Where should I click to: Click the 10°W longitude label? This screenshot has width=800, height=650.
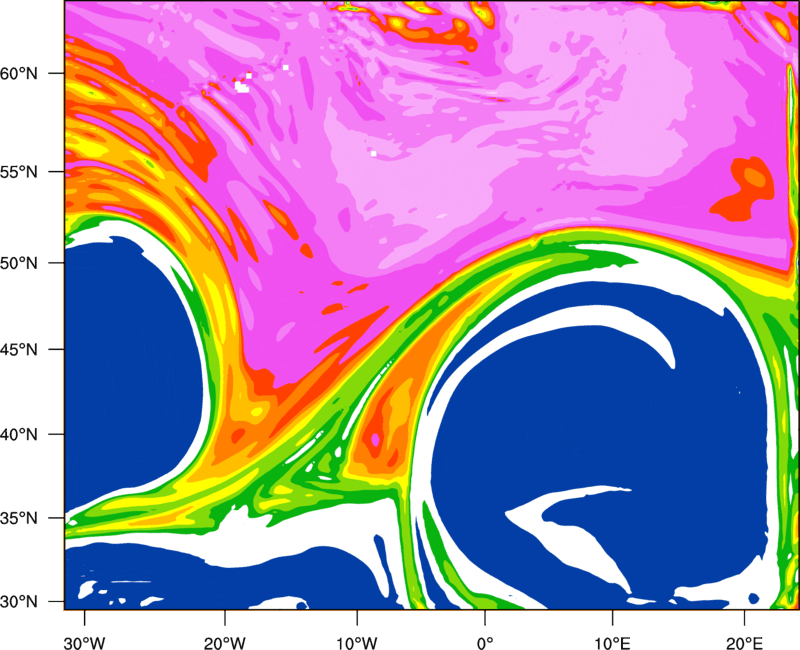point(357,643)
